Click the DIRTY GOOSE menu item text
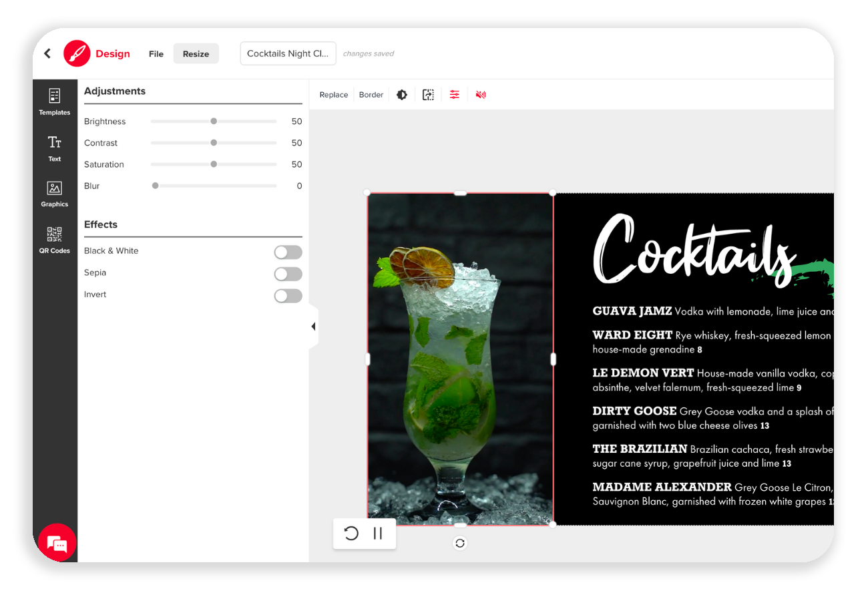The image size is (868, 601). coord(713,418)
